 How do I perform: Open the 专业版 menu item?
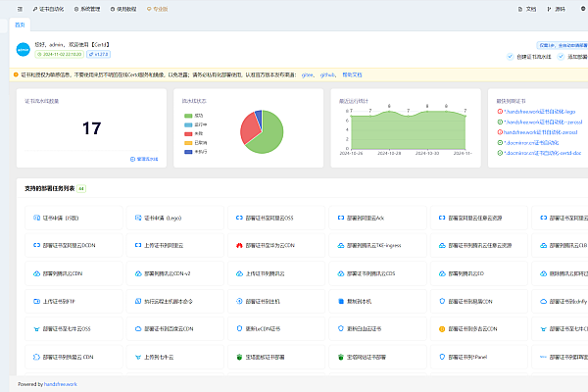(158, 9)
